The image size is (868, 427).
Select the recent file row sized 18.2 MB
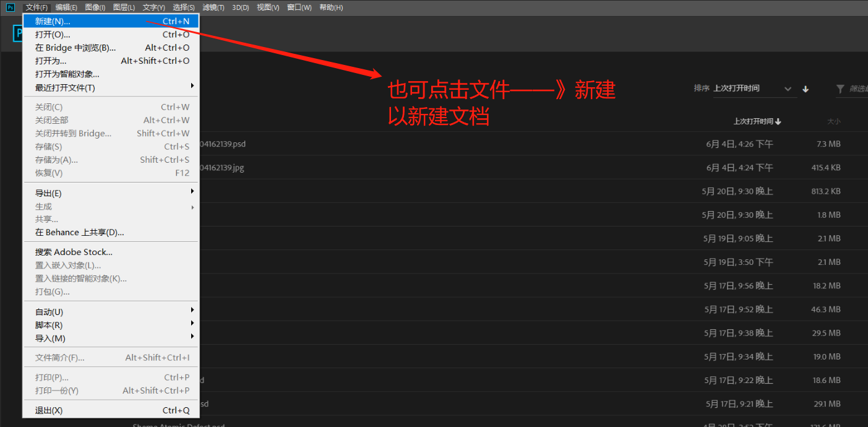(x=534, y=285)
